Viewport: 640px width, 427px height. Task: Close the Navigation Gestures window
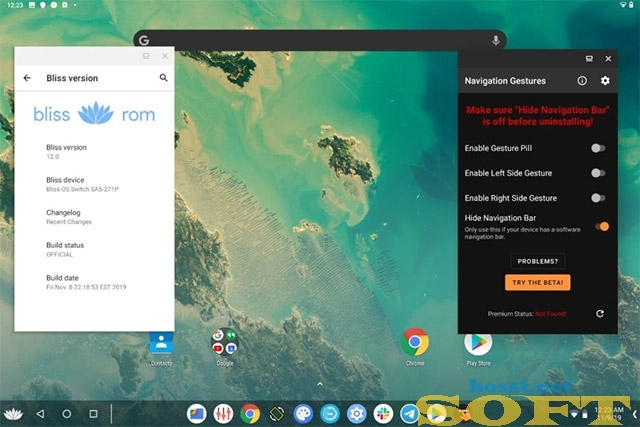click(608, 59)
